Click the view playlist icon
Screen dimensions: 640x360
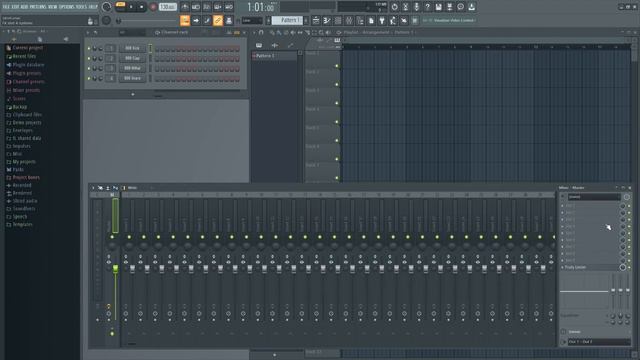tap(316, 20)
